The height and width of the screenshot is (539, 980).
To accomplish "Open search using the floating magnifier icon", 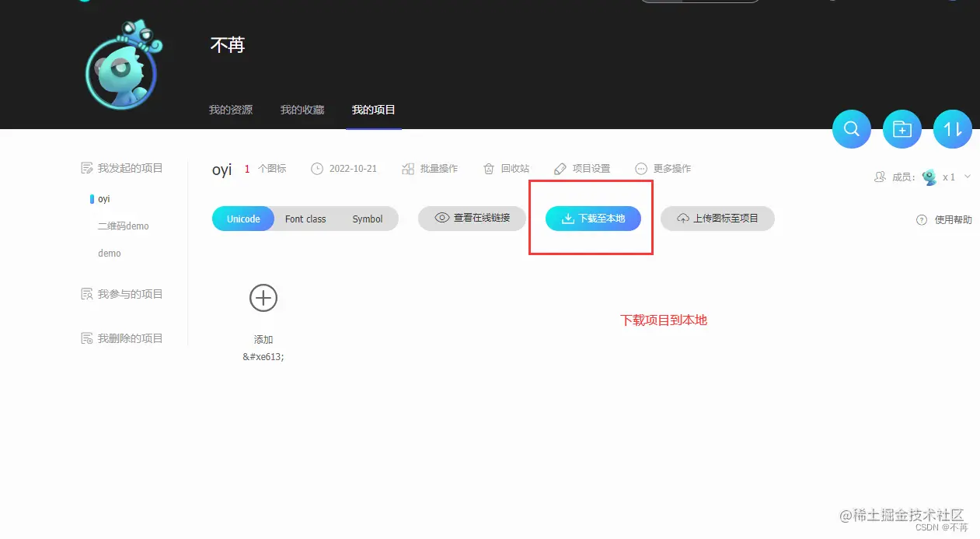I will click(x=851, y=129).
